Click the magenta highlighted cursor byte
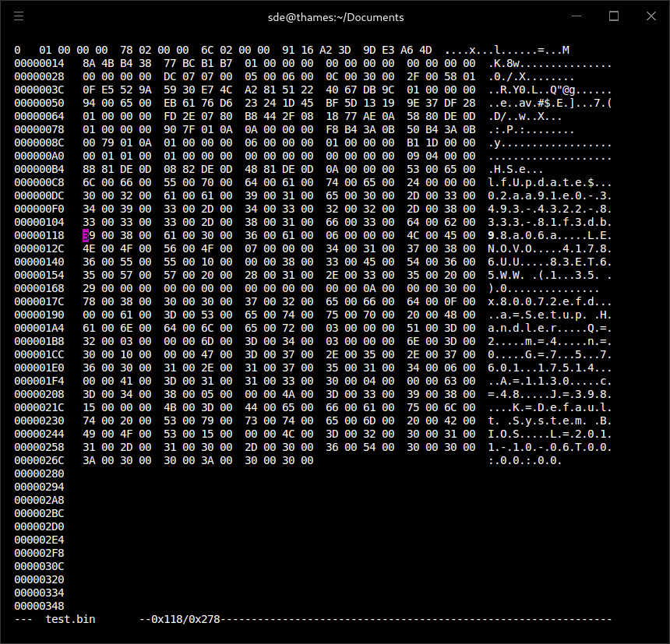This screenshot has height=644, width=670. 86,235
